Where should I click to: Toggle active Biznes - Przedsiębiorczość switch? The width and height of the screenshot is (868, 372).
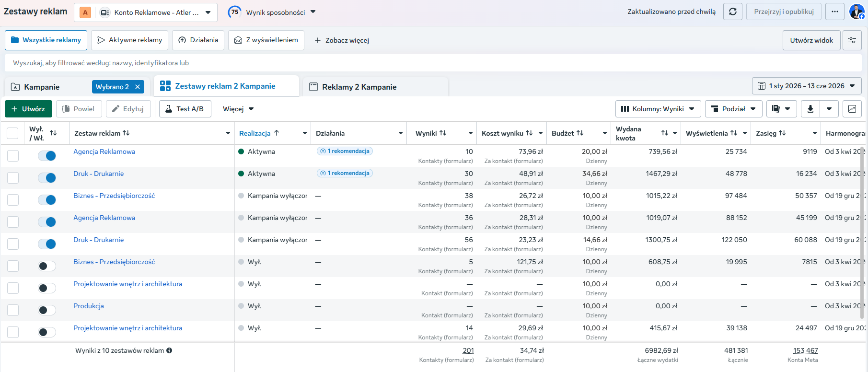(47, 200)
